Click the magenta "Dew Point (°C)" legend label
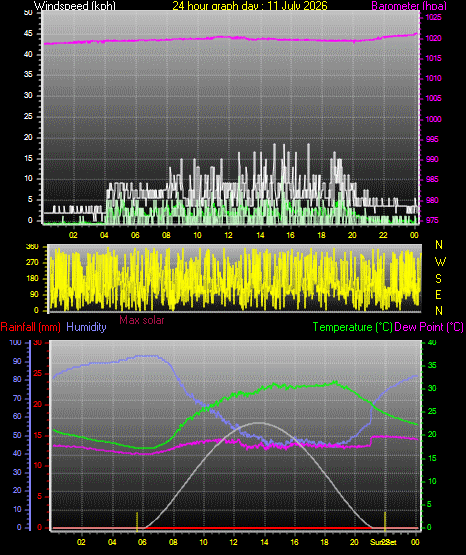The height and width of the screenshot is (555, 466). click(x=429, y=327)
